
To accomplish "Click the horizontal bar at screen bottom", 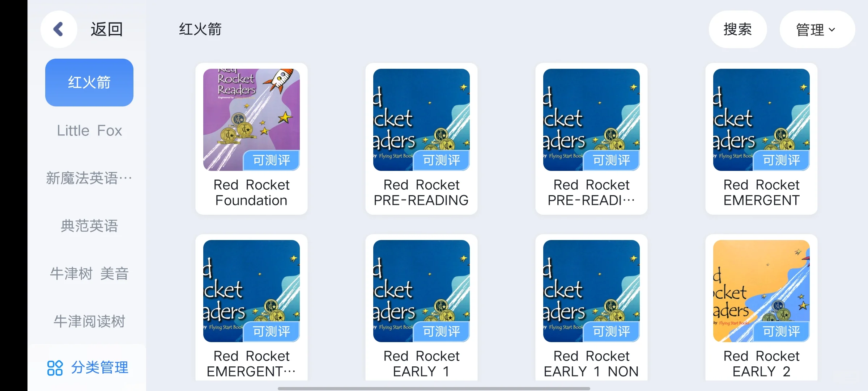I will (x=434, y=388).
